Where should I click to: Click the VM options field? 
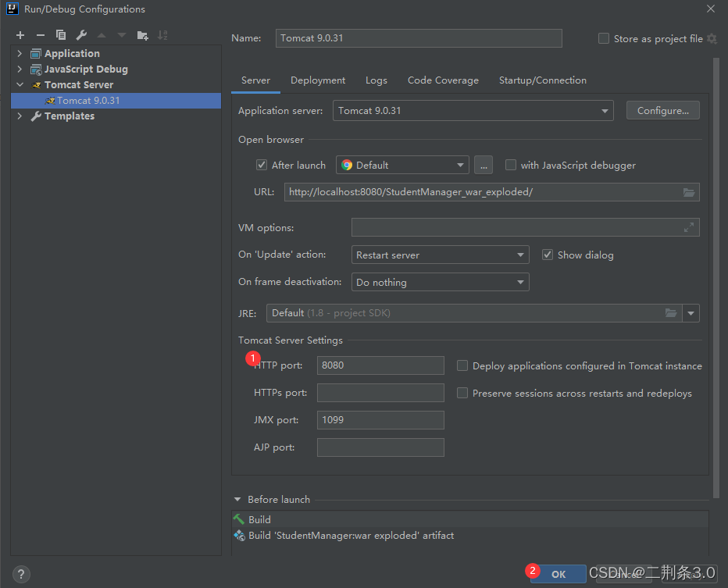click(x=525, y=227)
